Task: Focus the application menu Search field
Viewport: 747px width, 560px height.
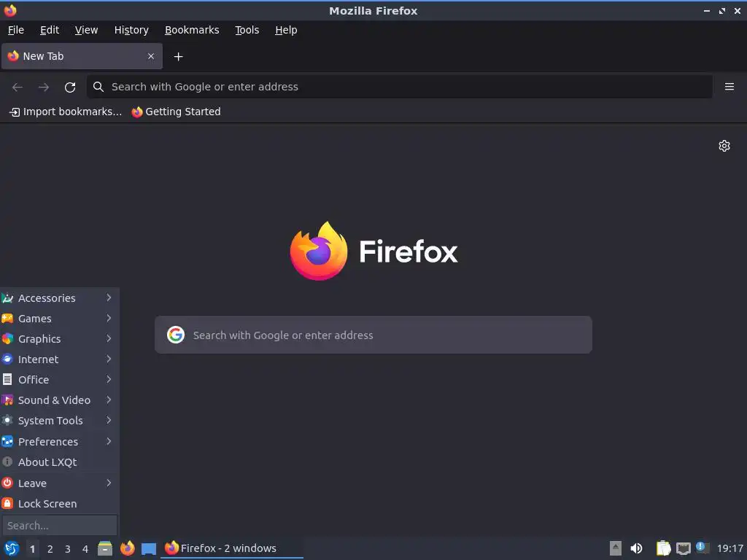Action: tap(60, 526)
